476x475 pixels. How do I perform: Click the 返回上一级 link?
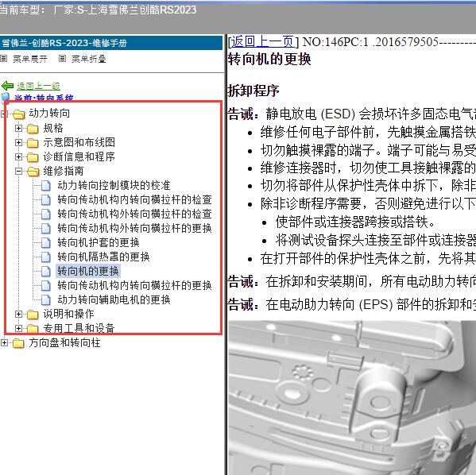(38, 87)
